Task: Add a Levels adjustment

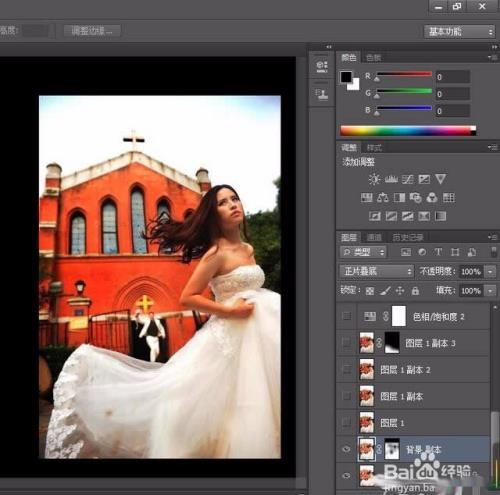Action: (391, 179)
